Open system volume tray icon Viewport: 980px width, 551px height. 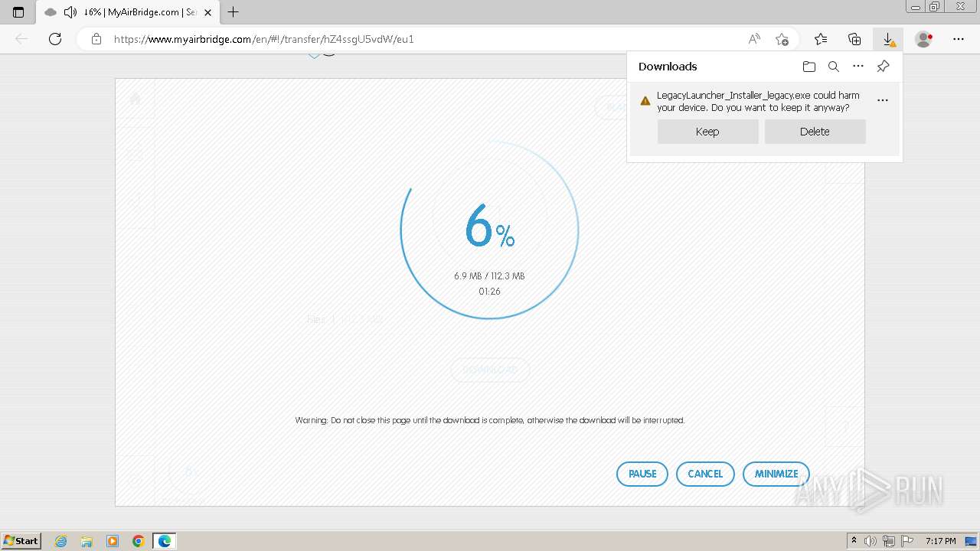coord(871,541)
